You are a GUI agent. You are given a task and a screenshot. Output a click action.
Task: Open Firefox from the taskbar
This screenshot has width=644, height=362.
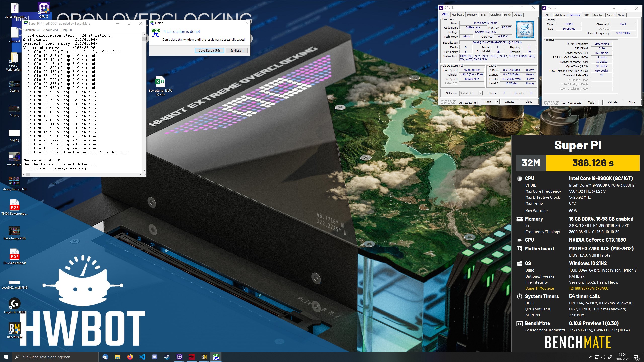pos(130,357)
